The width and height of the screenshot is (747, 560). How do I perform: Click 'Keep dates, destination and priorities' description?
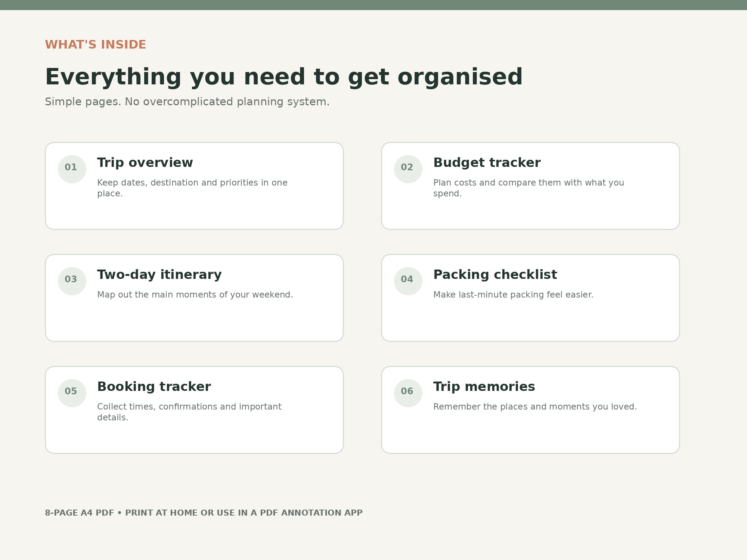coord(192,188)
